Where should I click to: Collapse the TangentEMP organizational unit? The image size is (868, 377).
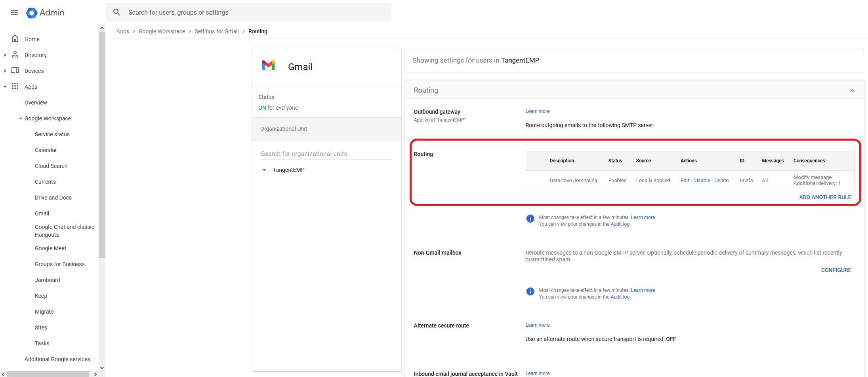[x=264, y=170]
